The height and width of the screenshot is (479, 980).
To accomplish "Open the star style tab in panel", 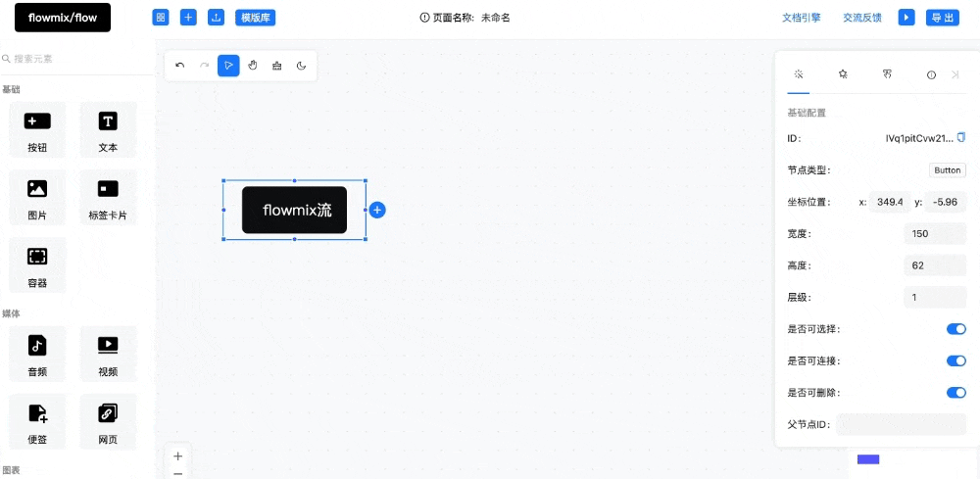I will pos(843,73).
